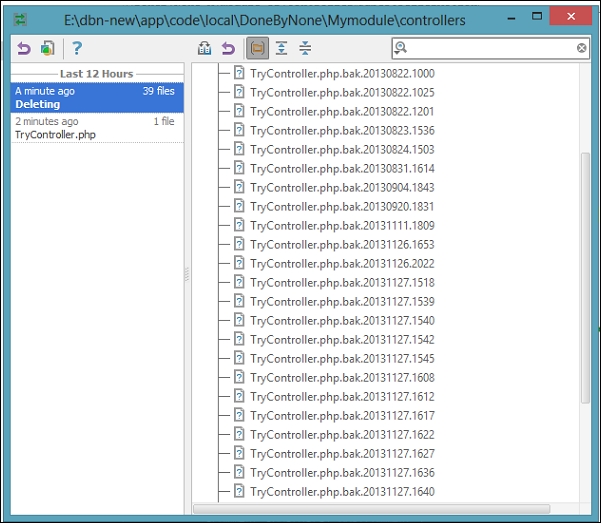Click the splitter handle between the two panels
The width and height of the screenshot is (601, 523).
(x=187, y=274)
